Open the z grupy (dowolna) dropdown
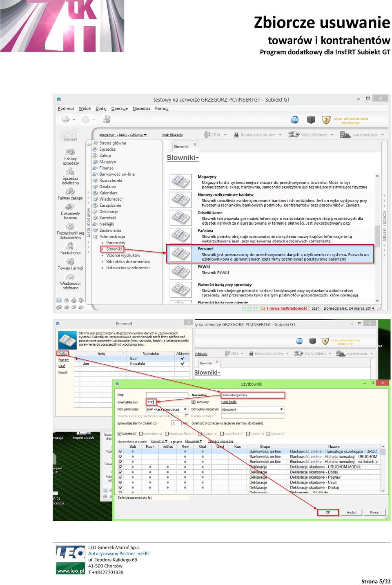 [x=194, y=441]
